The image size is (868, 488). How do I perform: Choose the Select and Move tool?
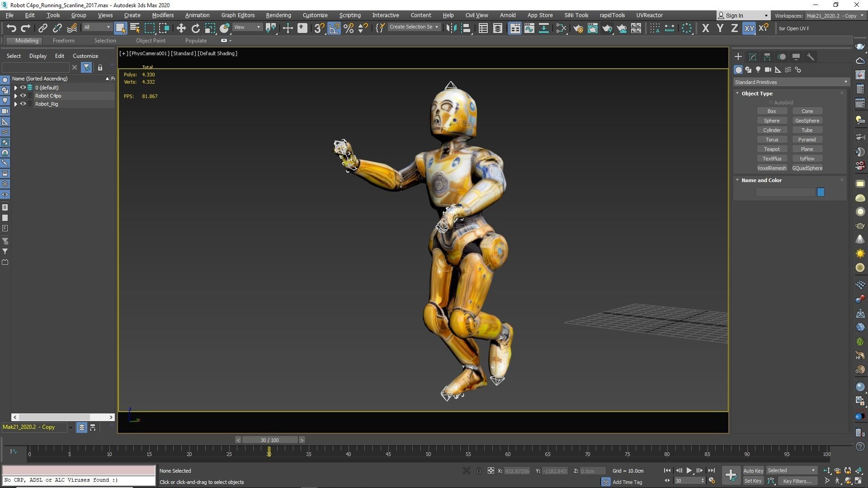[x=181, y=28]
